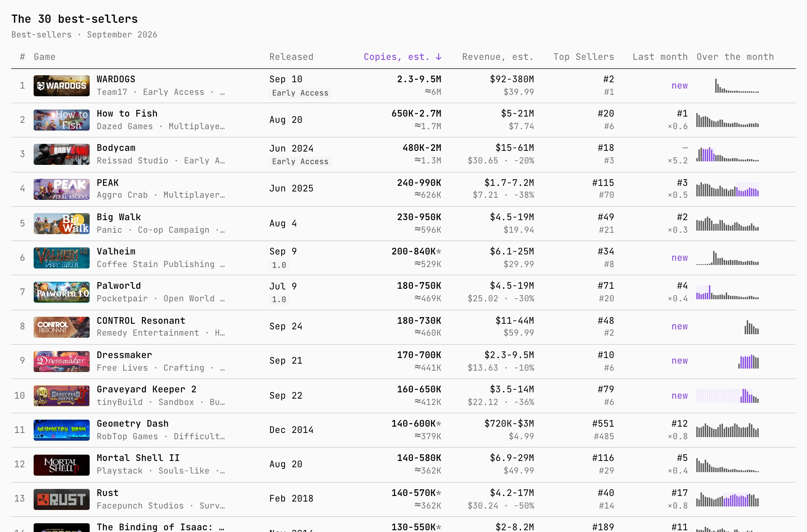Open the PEAK cover thumbnail
The image size is (807, 532).
[62, 189]
